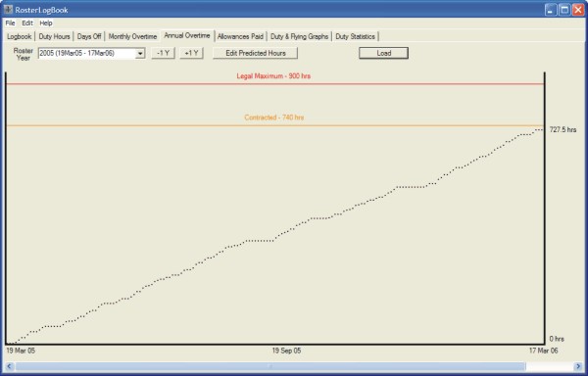Image resolution: width=588 pixels, height=376 pixels.
Task: Click the RosterLogBook title bar app icon
Action: coord(8,10)
